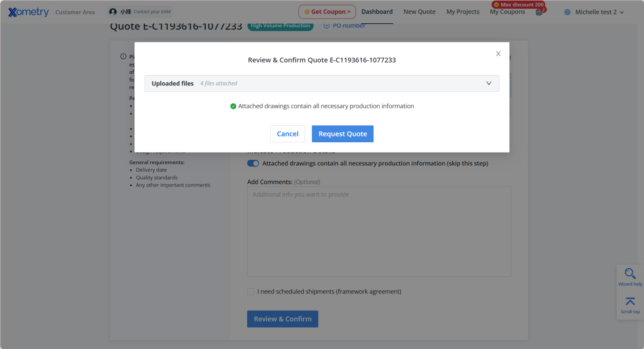The width and height of the screenshot is (644, 349).
Task: Click the globe language icon
Action: (568, 12)
